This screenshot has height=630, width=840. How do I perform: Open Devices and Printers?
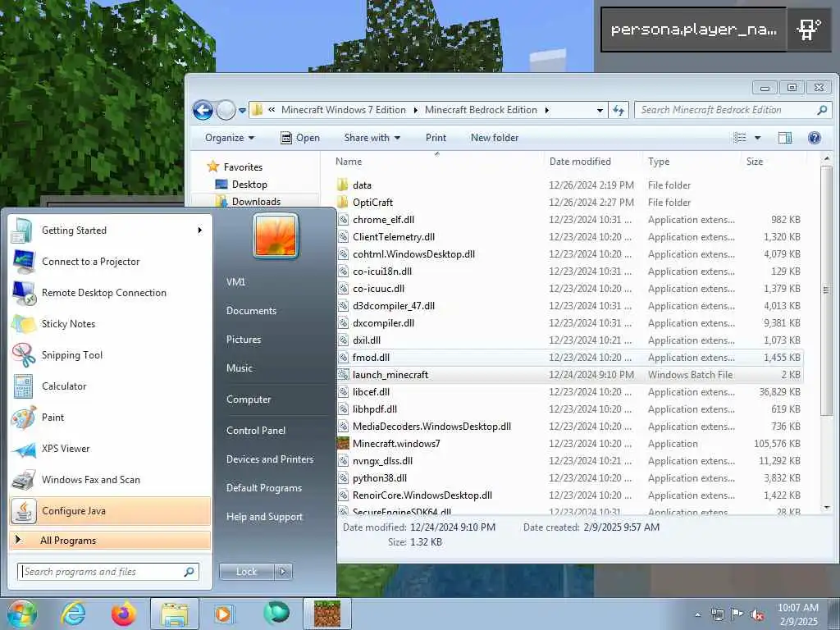270,459
